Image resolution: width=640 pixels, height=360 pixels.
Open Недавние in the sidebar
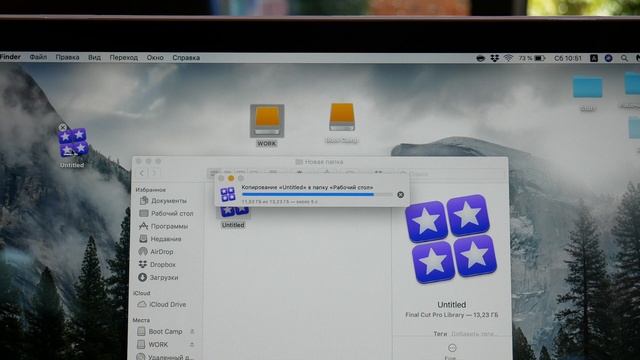(x=160, y=239)
